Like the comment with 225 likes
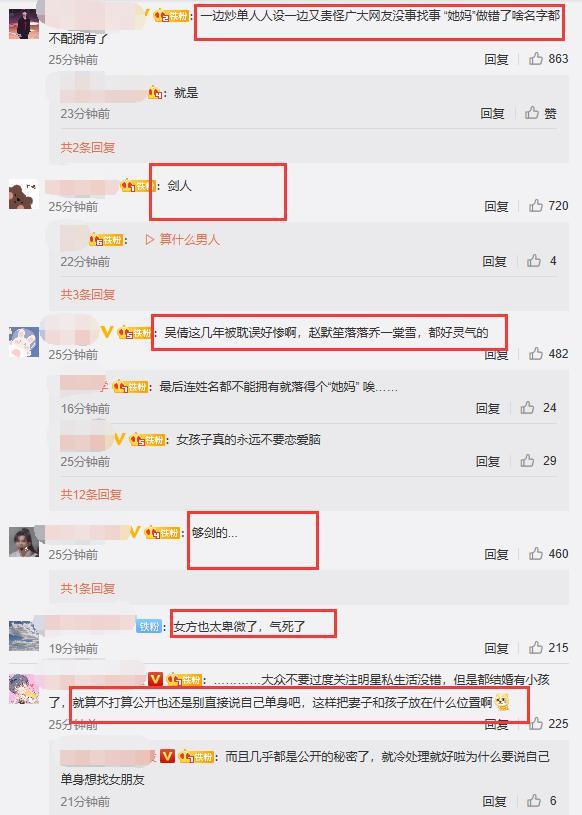582x815 pixels. [x=536, y=724]
